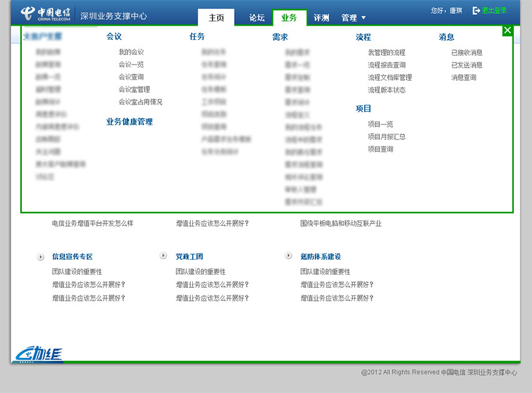Open the 评测 section
532x393 pixels.
(321, 18)
